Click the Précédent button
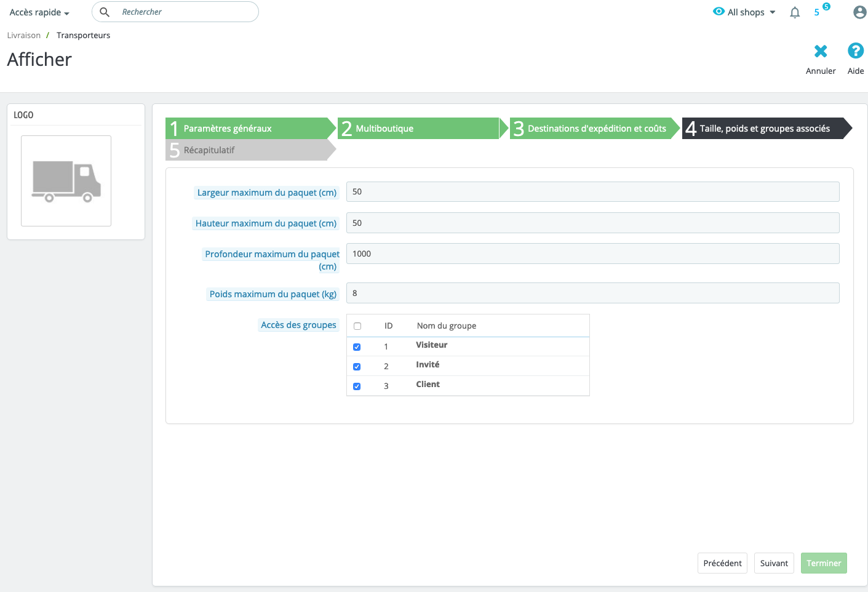 (722, 563)
